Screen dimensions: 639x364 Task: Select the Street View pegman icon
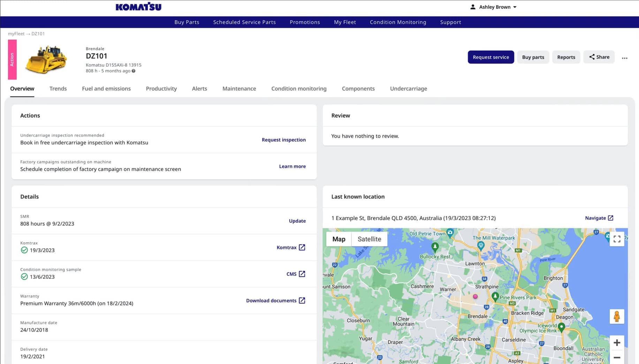click(x=617, y=317)
